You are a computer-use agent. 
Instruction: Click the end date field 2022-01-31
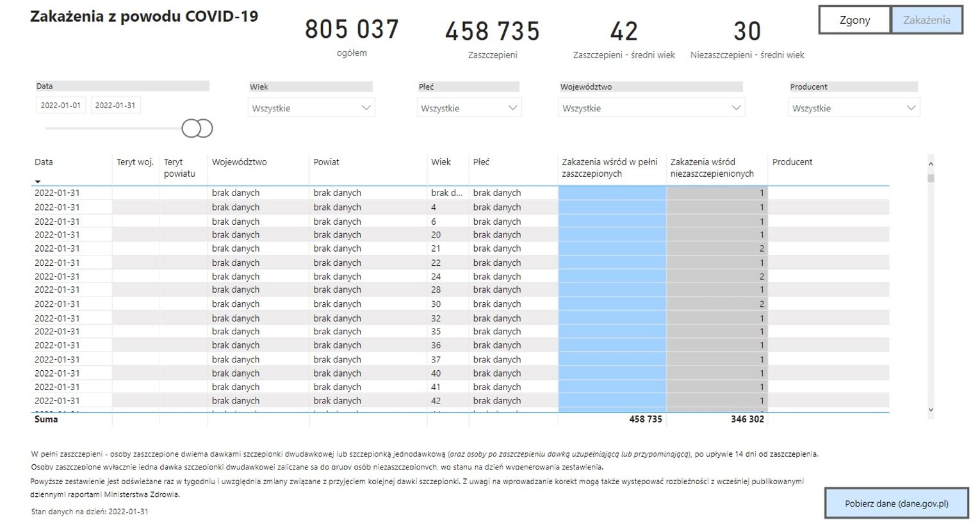coord(115,106)
